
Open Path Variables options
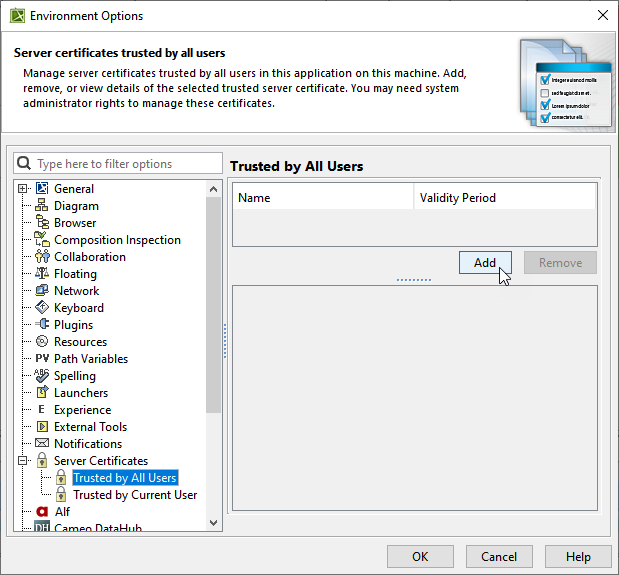click(91, 358)
